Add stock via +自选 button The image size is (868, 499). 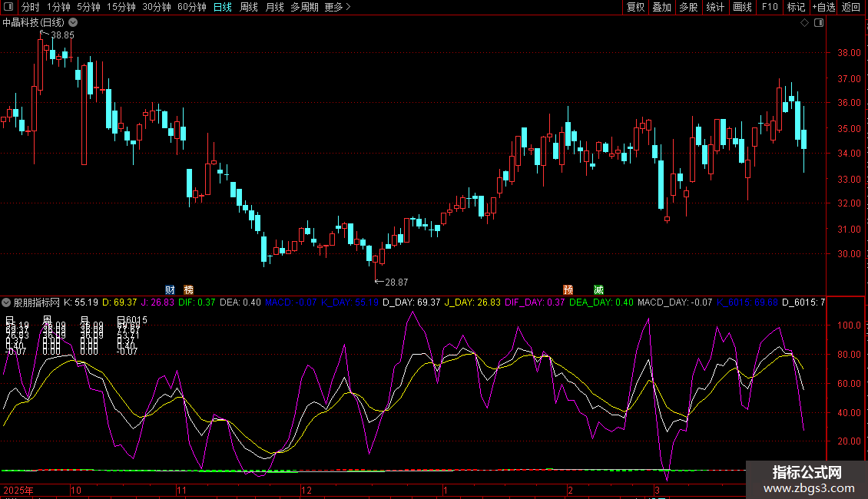coord(823,7)
